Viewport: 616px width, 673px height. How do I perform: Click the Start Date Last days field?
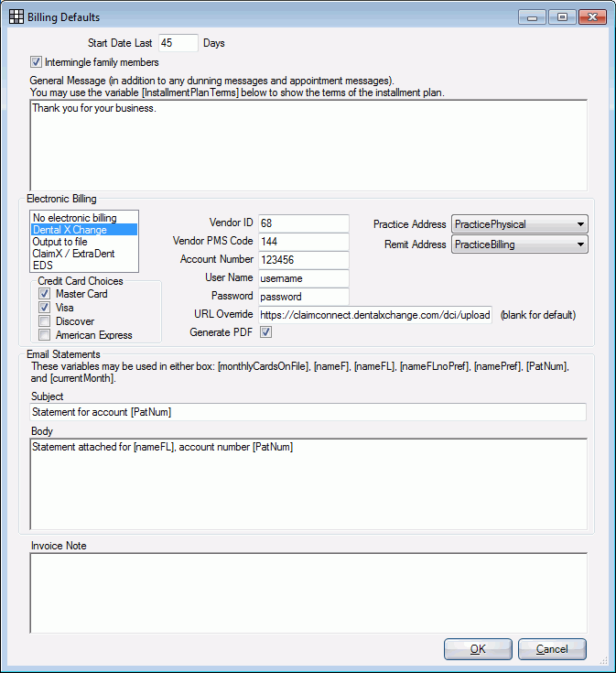click(x=178, y=43)
